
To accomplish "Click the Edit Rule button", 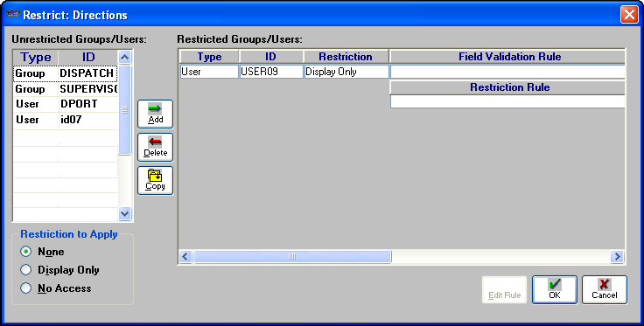I will 504,289.
